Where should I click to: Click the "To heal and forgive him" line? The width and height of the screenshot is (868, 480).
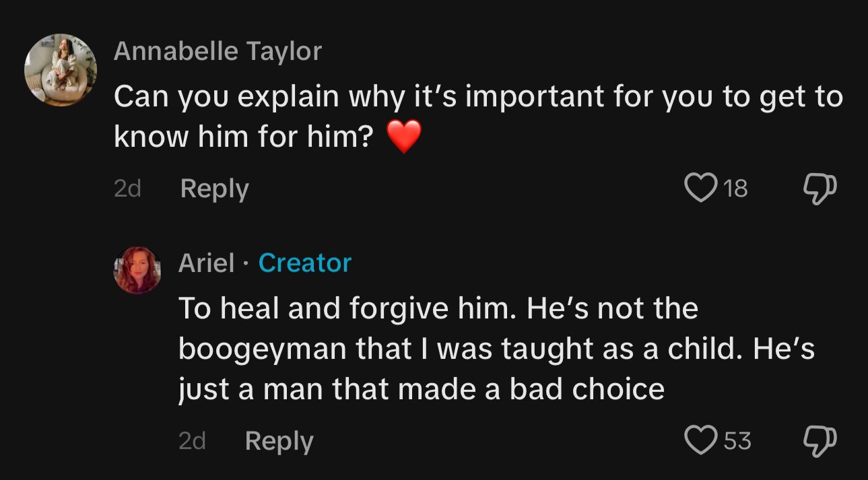(438, 308)
